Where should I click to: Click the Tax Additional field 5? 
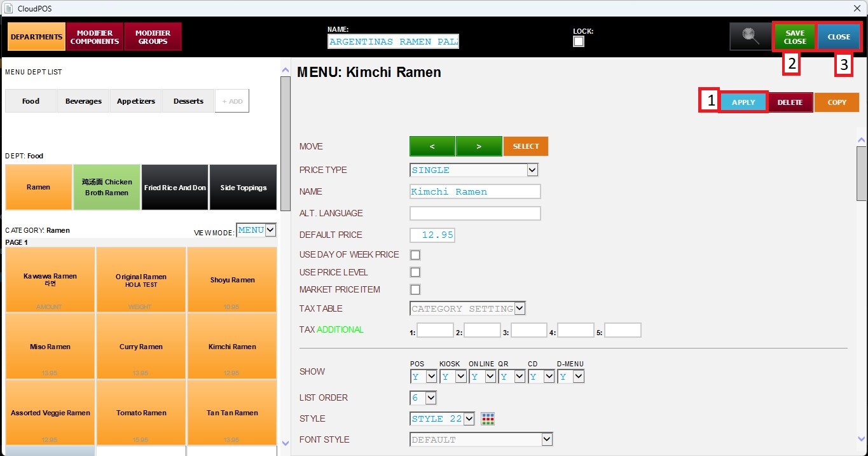click(x=623, y=330)
